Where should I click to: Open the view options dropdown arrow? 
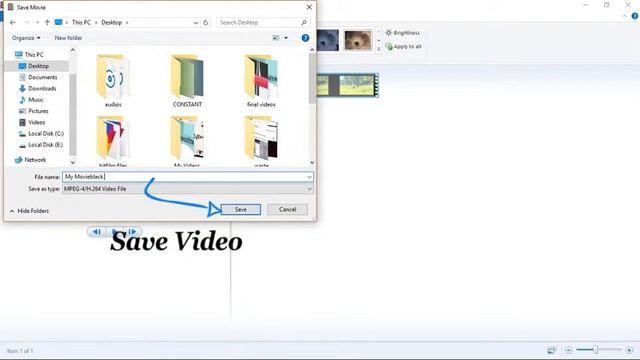286,38
